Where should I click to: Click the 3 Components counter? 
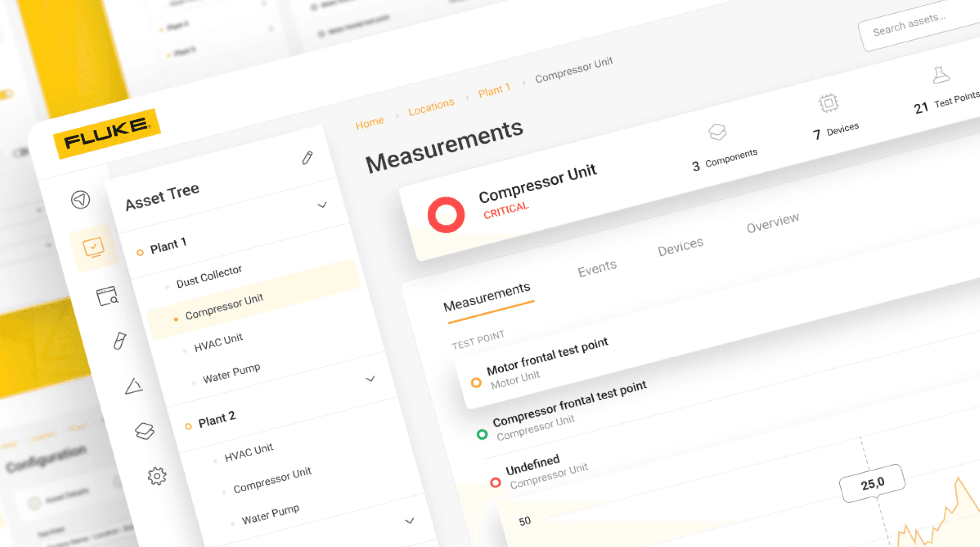[724, 159]
